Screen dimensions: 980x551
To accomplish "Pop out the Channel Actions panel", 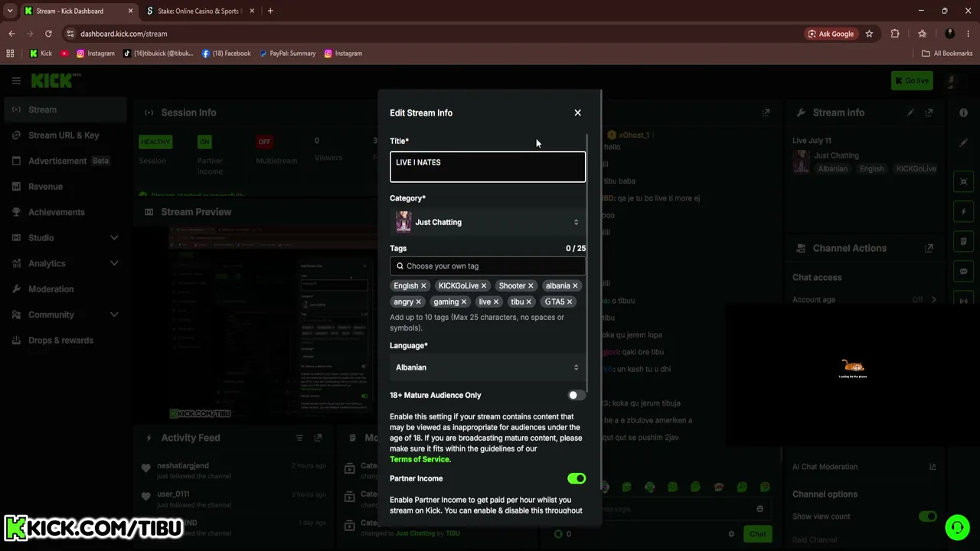I will [x=929, y=248].
